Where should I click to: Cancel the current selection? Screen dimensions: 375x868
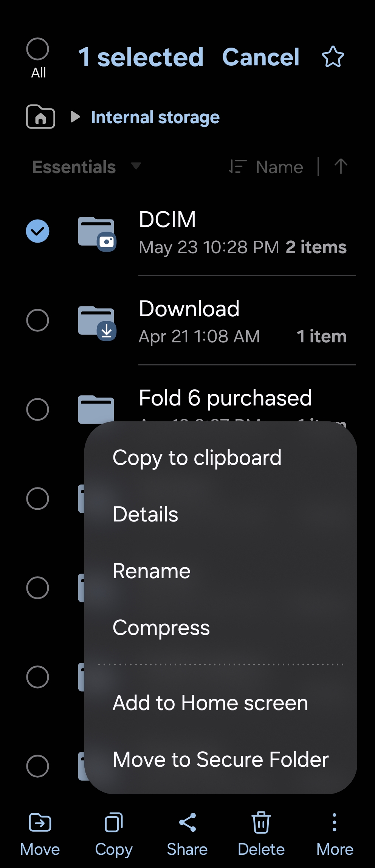260,57
